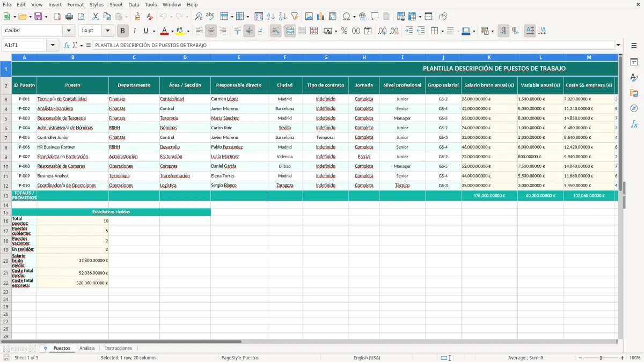Sort ascending A to Z
Image resolution: width=644 pixels, height=362 pixels.
pos(271,17)
